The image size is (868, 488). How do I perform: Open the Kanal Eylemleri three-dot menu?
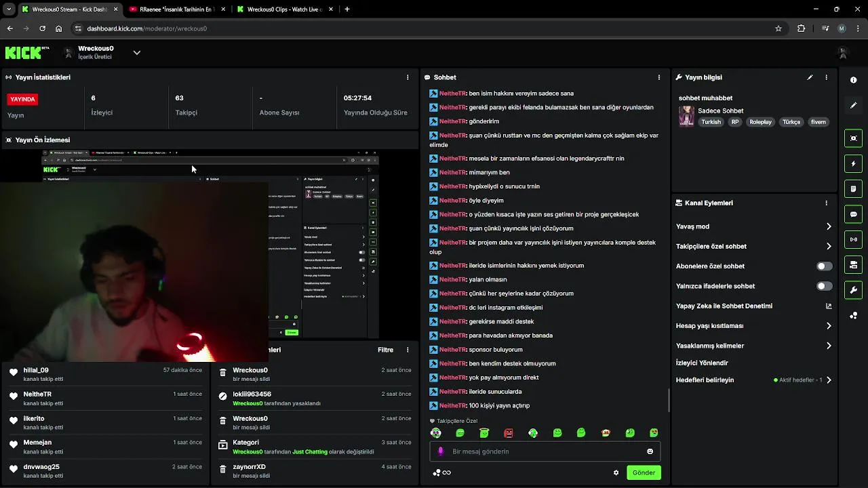pyautogui.click(x=826, y=203)
